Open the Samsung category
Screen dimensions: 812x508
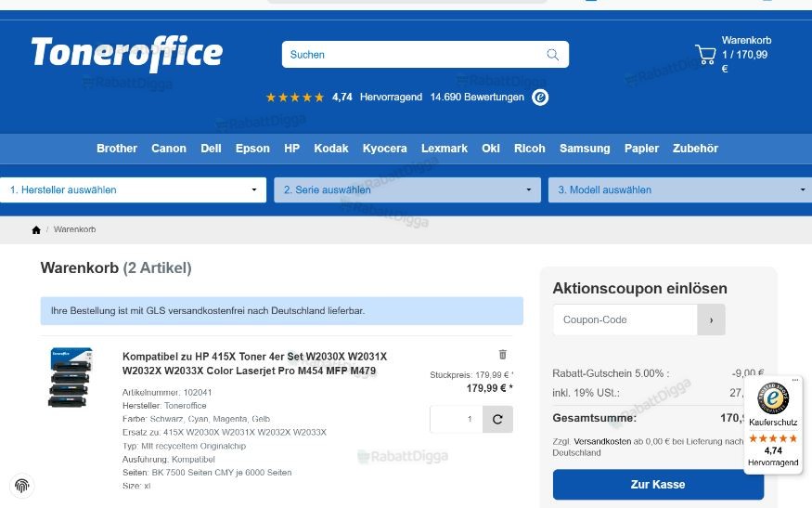585,149
